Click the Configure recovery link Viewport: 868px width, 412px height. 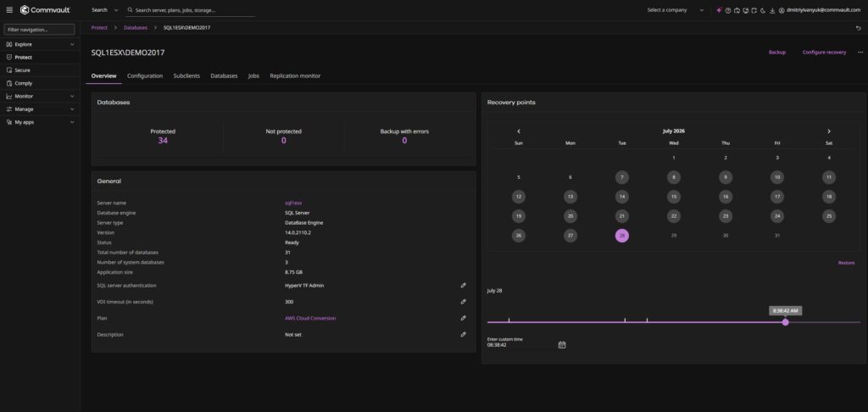click(x=824, y=52)
